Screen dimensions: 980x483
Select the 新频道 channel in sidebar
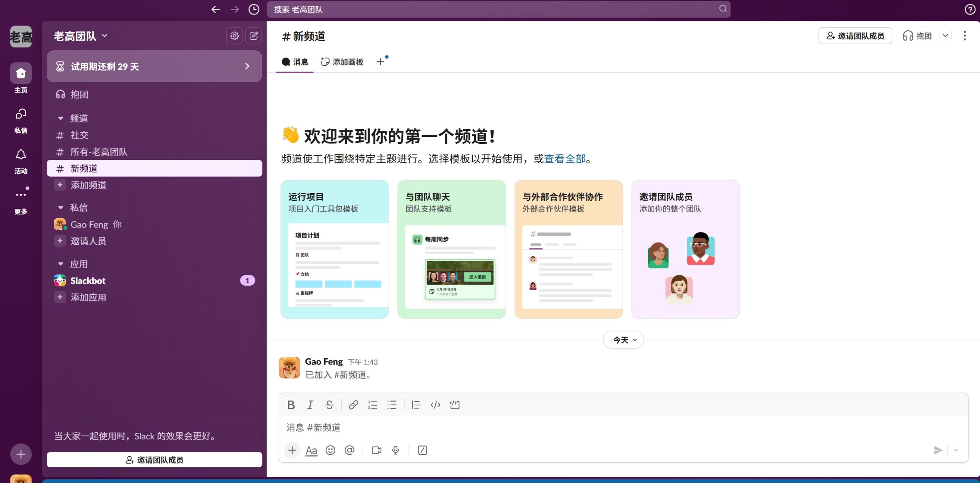tap(154, 168)
